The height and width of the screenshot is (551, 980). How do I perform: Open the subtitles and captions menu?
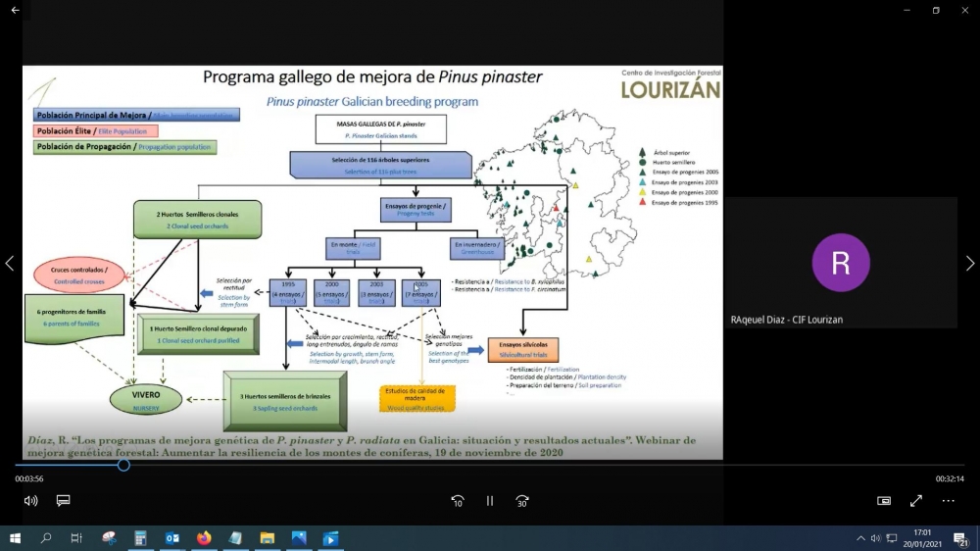click(x=64, y=501)
